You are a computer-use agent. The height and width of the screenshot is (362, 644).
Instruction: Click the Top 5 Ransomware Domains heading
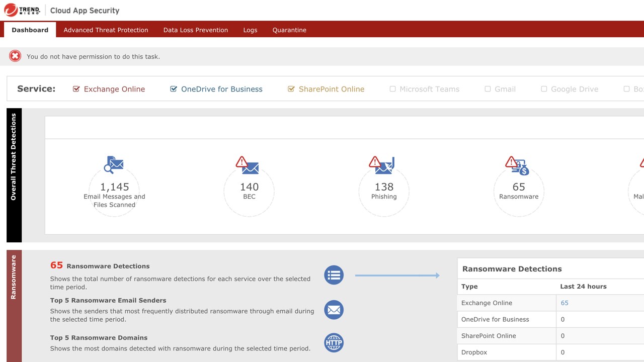click(99, 337)
